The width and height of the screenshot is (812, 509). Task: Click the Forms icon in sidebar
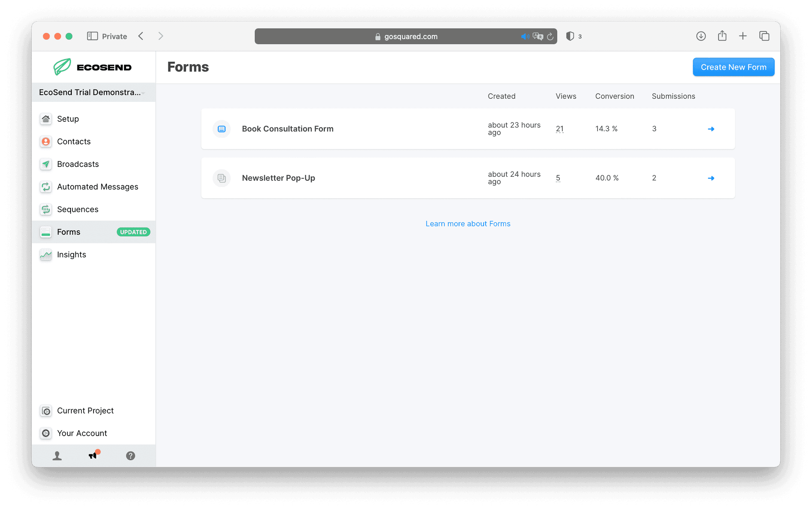(46, 232)
